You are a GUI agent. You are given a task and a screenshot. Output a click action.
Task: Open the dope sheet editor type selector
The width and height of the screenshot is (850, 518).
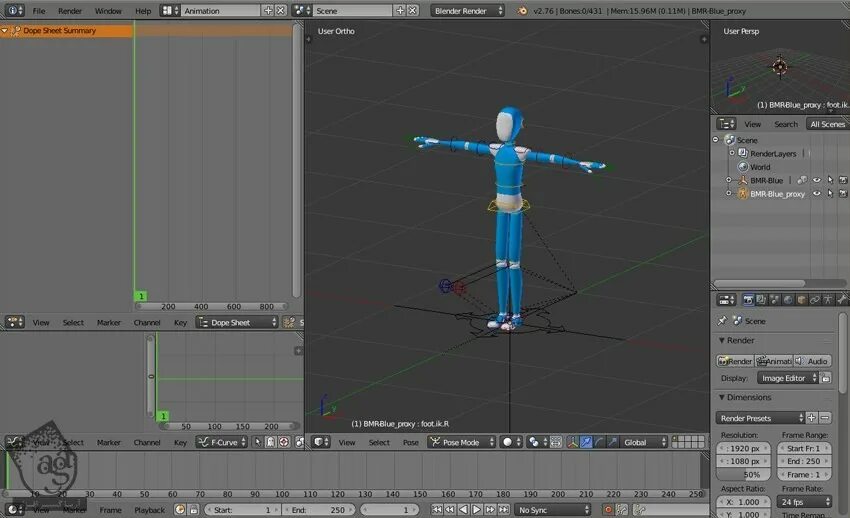click(15, 322)
